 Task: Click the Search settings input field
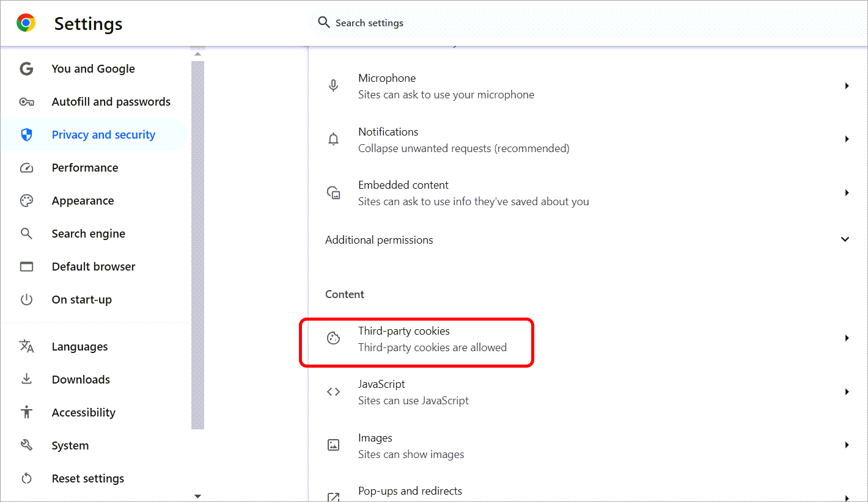550,23
